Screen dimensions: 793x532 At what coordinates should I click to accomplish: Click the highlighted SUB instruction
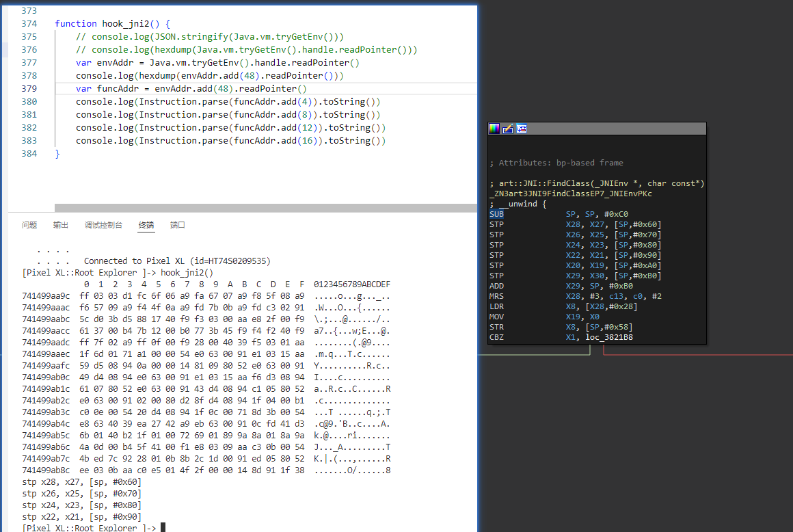[x=496, y=214]
